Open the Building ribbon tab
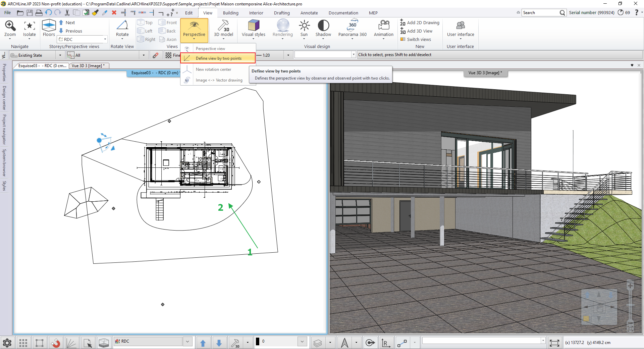 pos(230,13)
